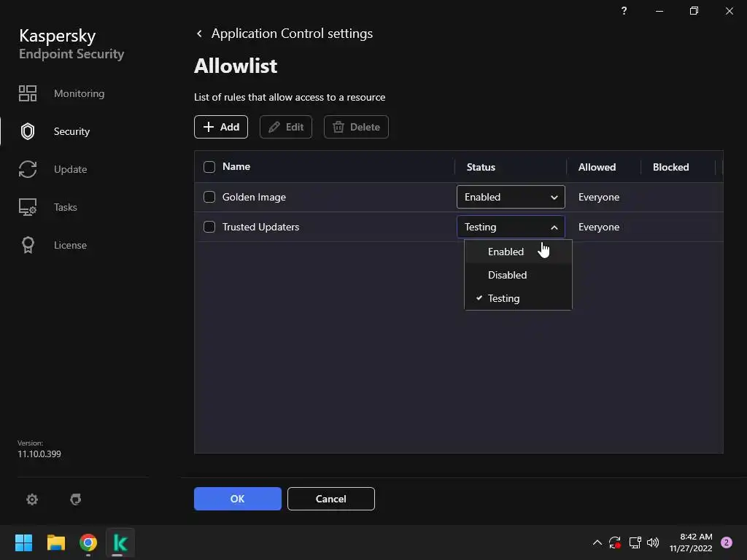Click the Update arrows icon

(28, 169)
